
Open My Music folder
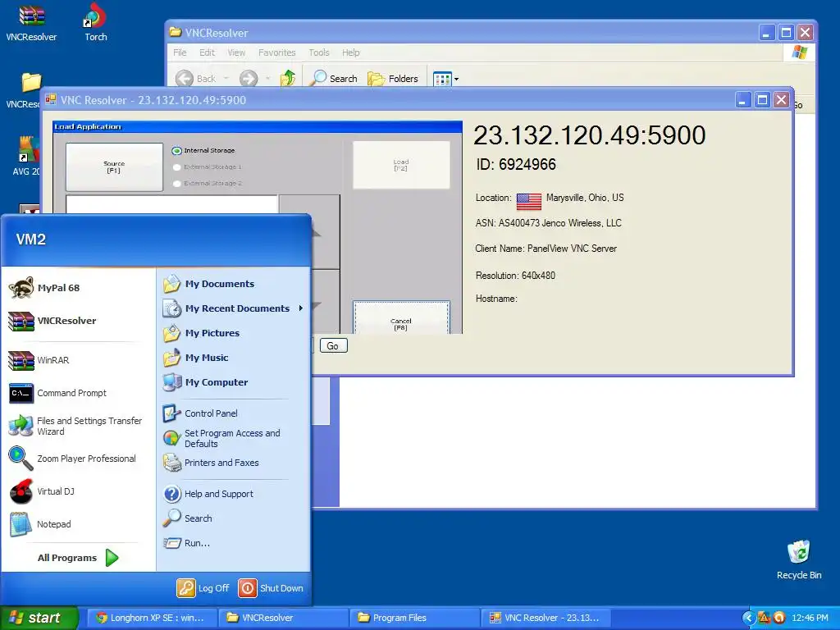196,358
